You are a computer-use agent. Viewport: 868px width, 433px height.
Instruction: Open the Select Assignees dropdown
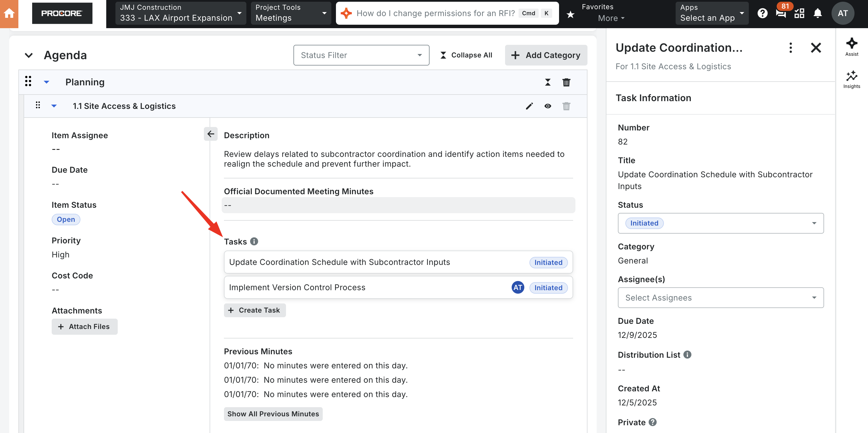[x=720, y=297]
